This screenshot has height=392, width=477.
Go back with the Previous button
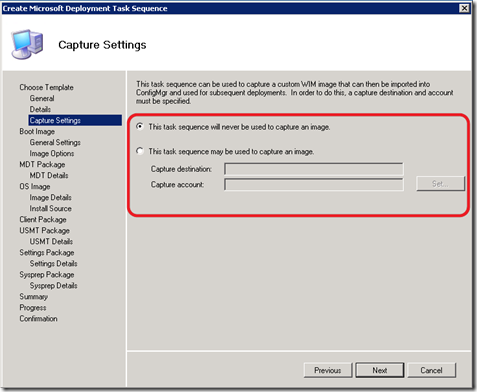[328, 370]
